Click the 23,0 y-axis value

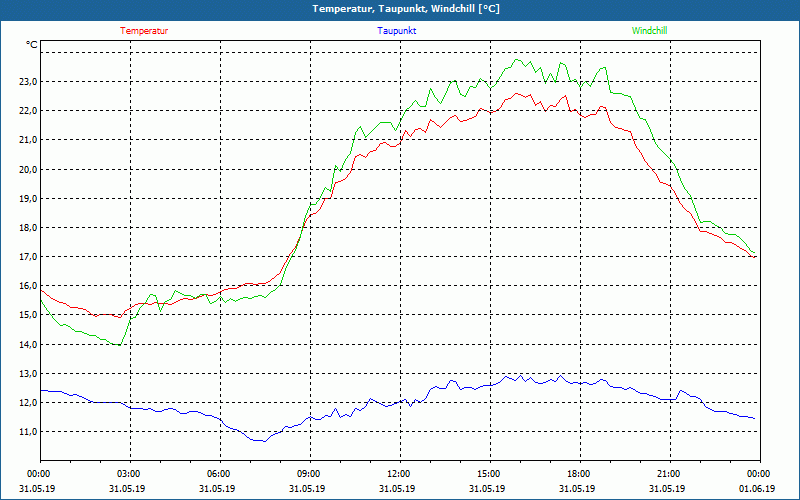tap(28, 82)
